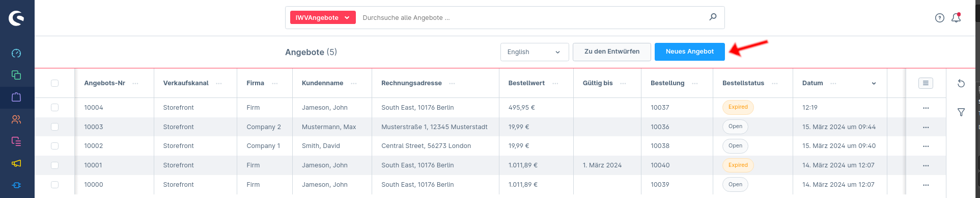Image resolution: width=980 pixels, height=198 pixels.
Task: Open the Customers sidebar icon
Action: click(16, 119)
